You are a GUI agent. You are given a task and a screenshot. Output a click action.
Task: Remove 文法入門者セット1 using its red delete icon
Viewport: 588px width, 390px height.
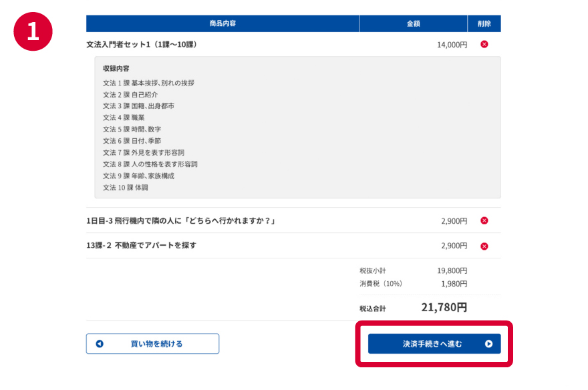coord(484,45)
